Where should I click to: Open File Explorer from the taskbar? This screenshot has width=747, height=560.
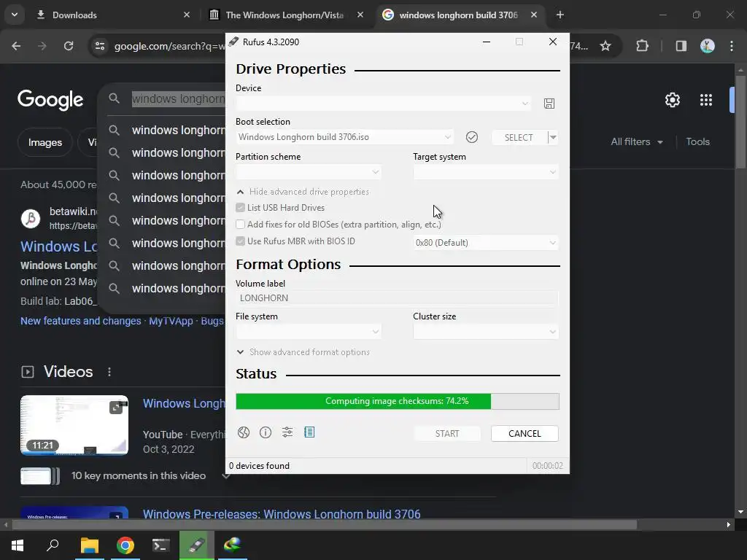pyautogui.click(x=89, y=545)
